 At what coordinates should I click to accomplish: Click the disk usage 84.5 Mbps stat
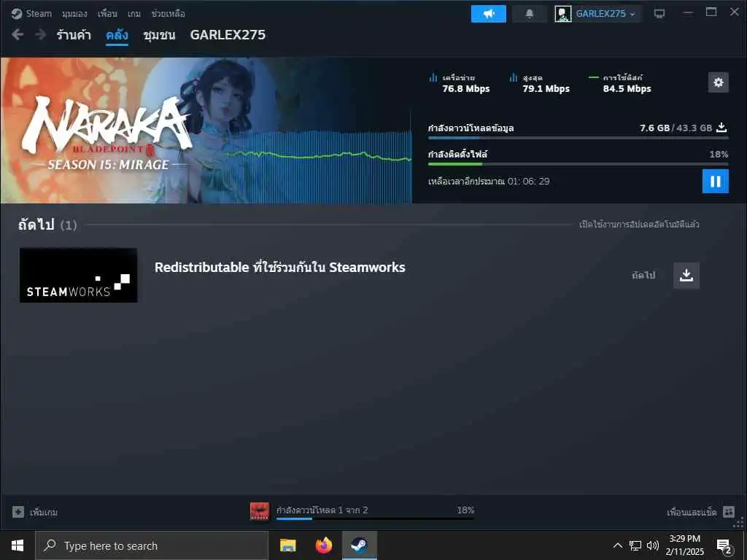[620, 83]
